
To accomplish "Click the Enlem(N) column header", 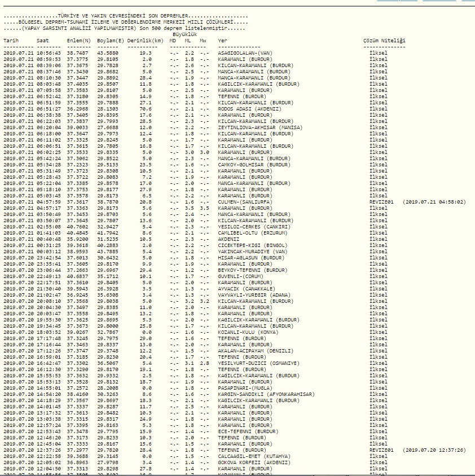I will point(78,41).
